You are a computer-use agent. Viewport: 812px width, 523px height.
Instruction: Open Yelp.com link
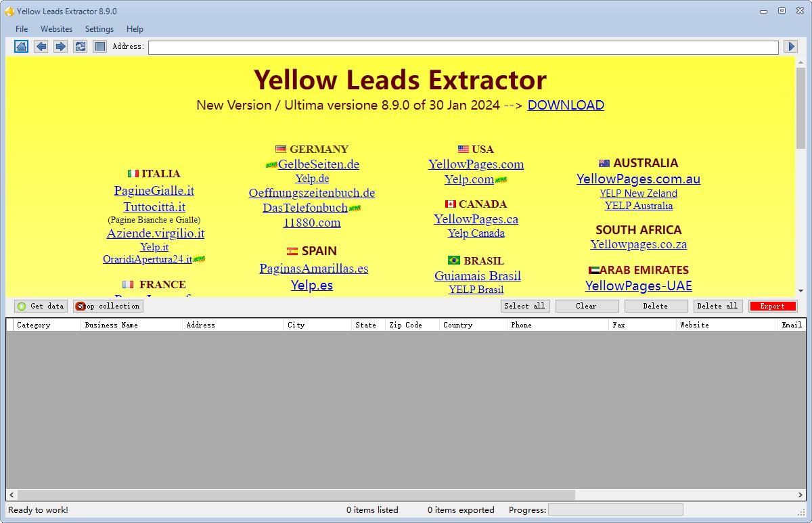[470, 179]
